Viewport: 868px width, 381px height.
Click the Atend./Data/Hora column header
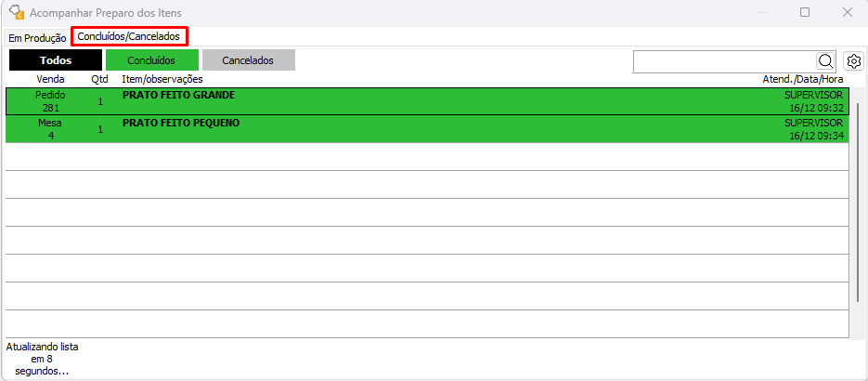pyautogui.click(x=802, y=80)
